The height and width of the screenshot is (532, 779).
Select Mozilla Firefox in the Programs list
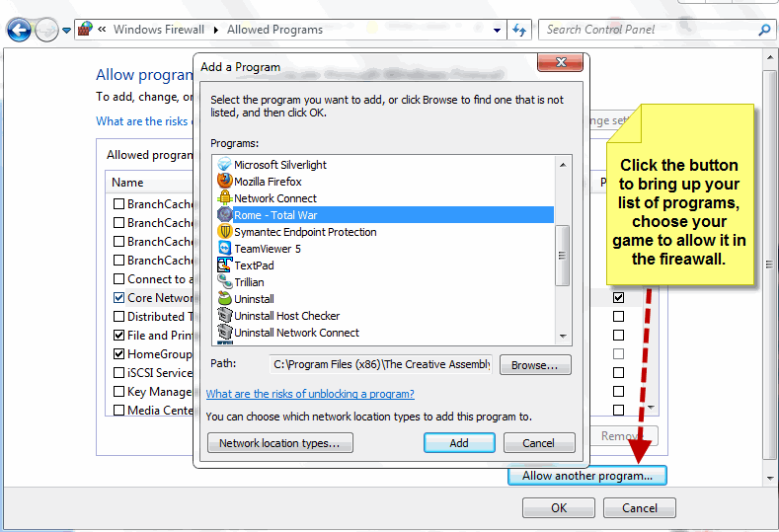click(384, 182)
